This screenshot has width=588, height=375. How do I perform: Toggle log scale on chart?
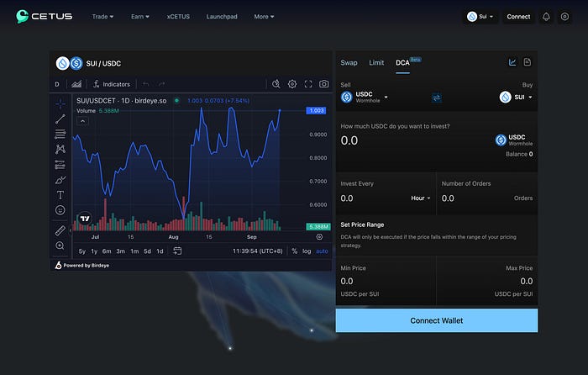(307, 251)
